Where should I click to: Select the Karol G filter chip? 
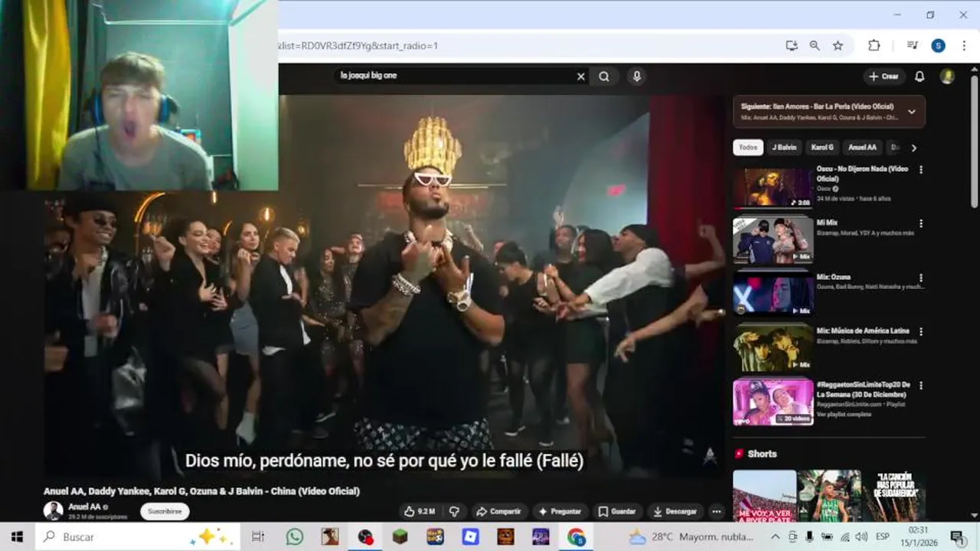coord(822,148)
